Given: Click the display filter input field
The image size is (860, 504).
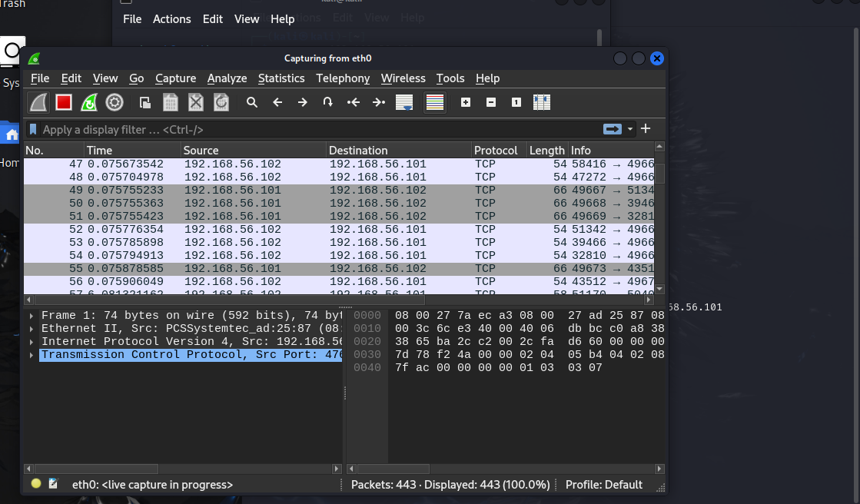Looking at the screenshot, I should tap(320, 129).
